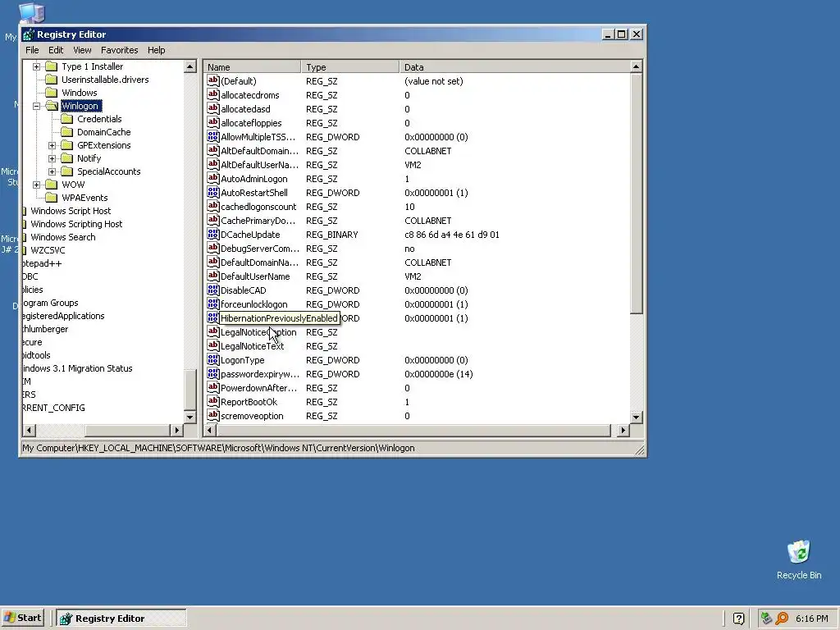Select the Windows Script Host key
Screen dimensions: 840x630
pyautogui.click(x=71, y=211)
